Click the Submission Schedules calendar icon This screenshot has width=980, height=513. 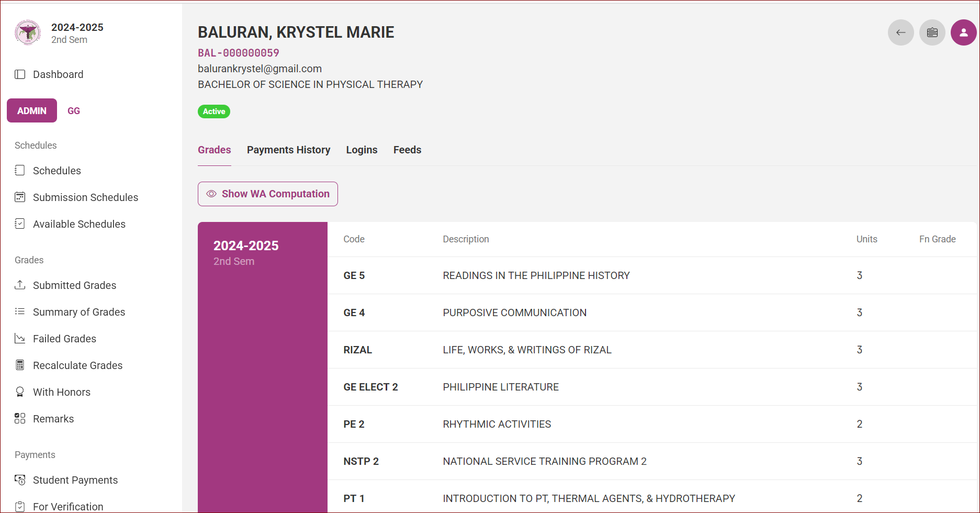(x=20, y=197)
